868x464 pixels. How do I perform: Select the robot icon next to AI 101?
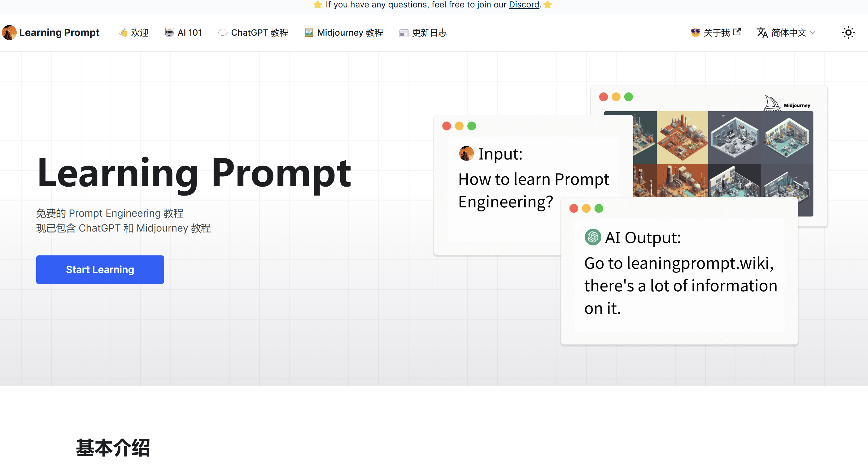169,32
